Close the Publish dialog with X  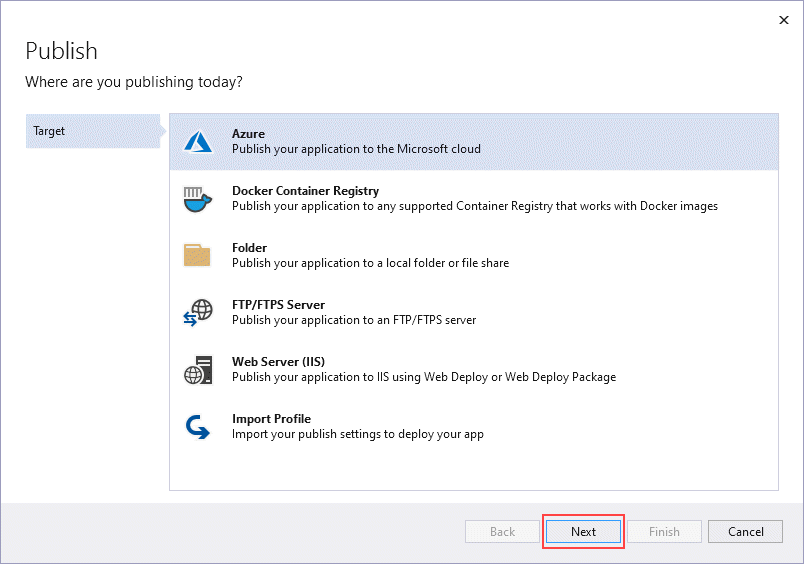784,20
